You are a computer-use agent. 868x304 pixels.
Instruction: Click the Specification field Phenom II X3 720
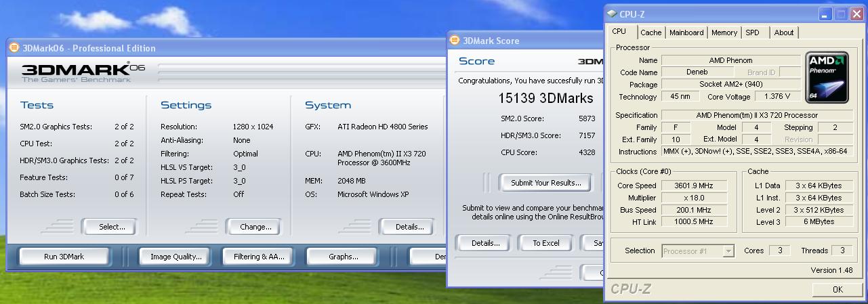tap(757, 115)
